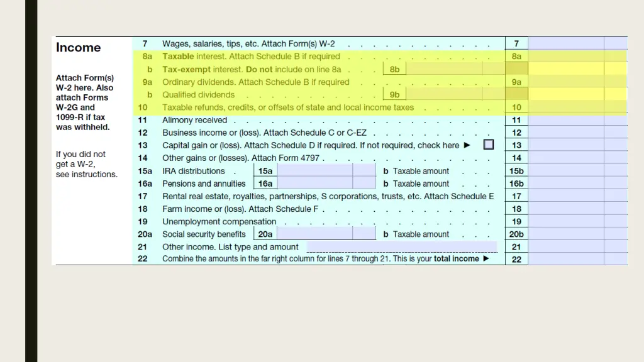644x362 pixels.
Task: Select the line 12 business income amount field
Action: pyautogui.click(x=565, y=133)
